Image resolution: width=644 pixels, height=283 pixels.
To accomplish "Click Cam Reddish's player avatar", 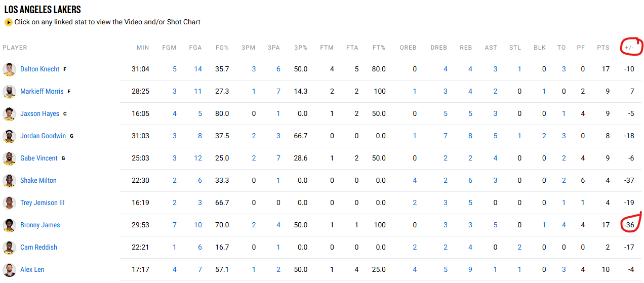I will [9, 248].
